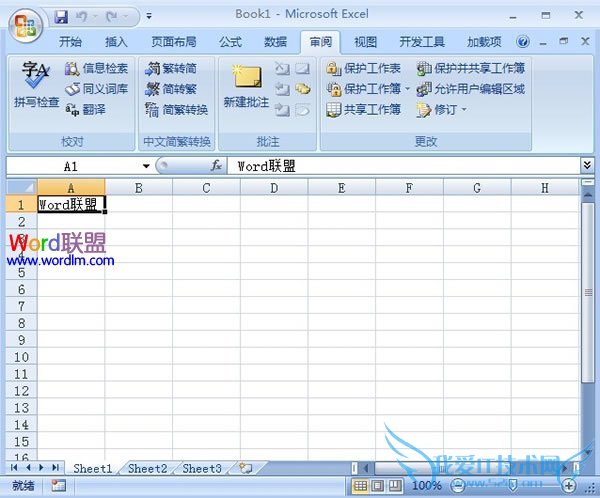Click 共享工作簿 share workbook
The image size is (600, 498).
(363, 110)
